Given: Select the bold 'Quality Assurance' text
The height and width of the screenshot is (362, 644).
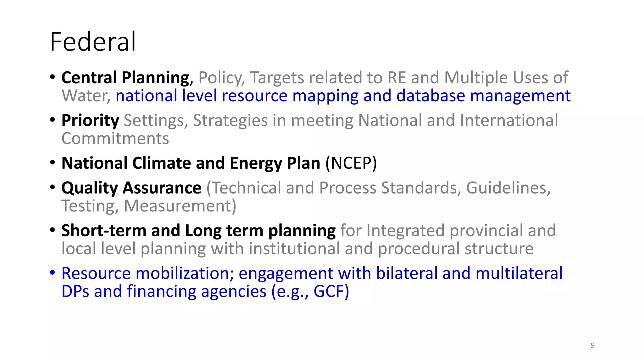Looking at the screenshot, I should point(131,188).
